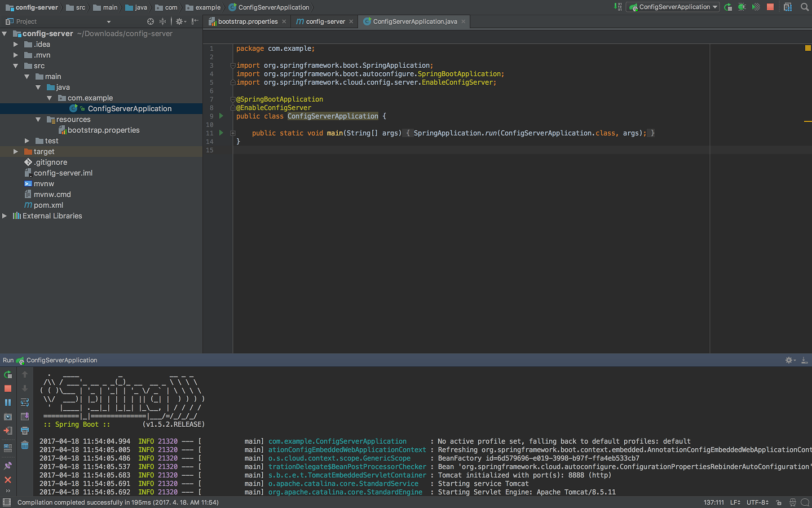Expand the target folder in project tree

pos(16,151)
